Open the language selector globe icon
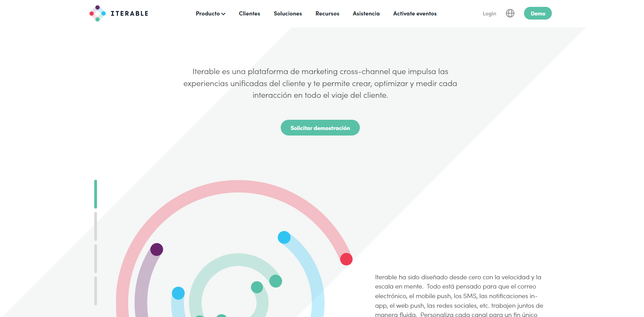 coord(510,13)
